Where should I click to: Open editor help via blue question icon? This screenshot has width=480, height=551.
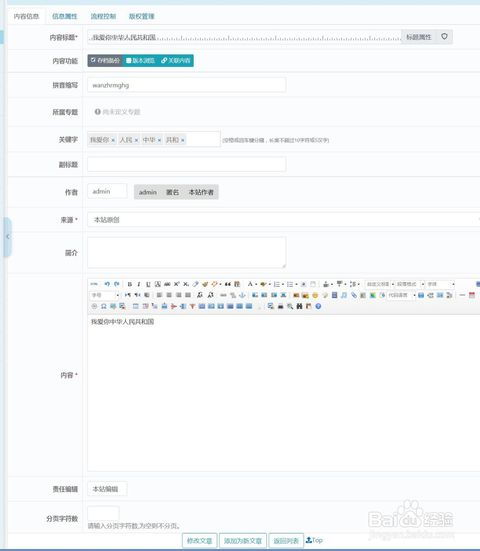[318, 306]
